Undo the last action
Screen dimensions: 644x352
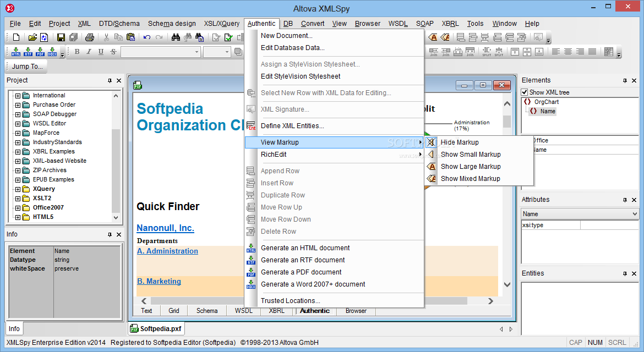pos(146,37)
